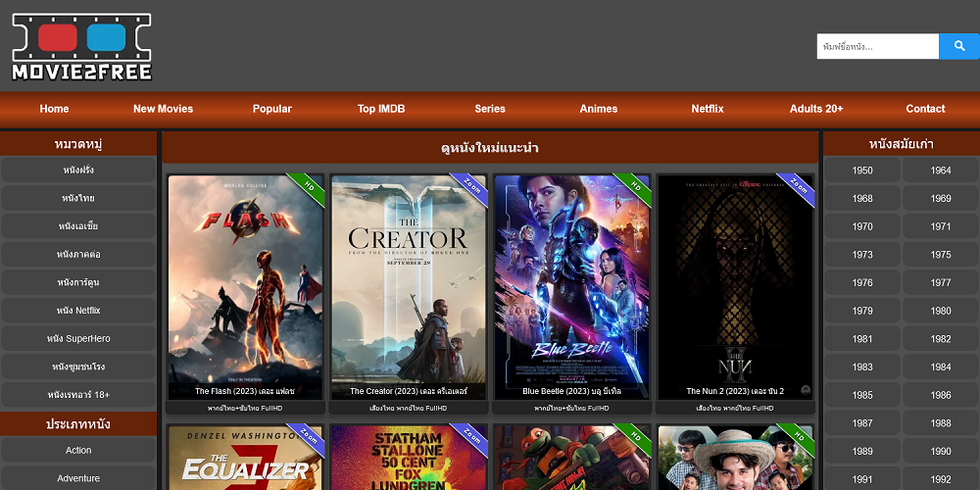Viewport: 980px width, 490px height.
Task: Click the HD ribbon on Blue Beetle poster
Action: tap(635, 187)
